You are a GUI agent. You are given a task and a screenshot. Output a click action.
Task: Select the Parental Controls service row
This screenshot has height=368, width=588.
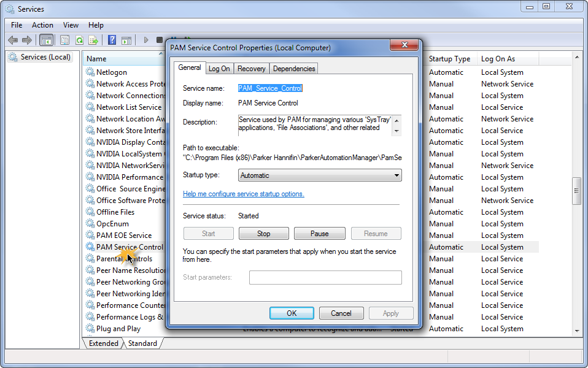[x=125, y=259]
